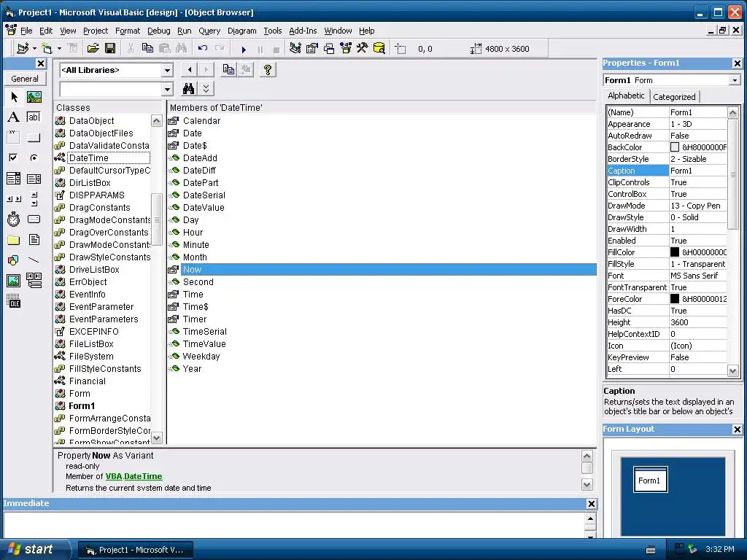Open the Add-Ins menu

(303, 31)
